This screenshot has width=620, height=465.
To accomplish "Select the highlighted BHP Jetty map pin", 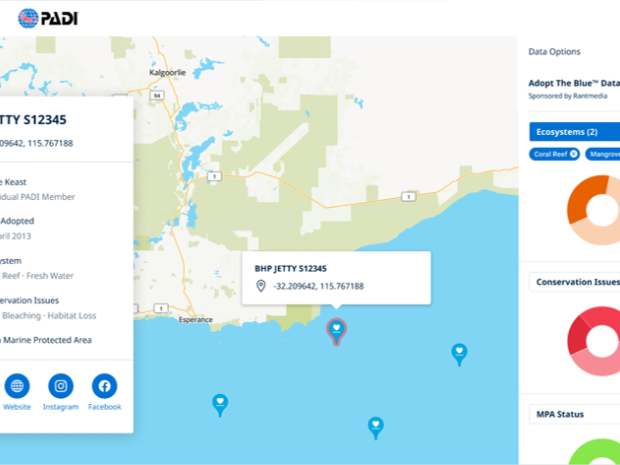I will click(336, 331).
